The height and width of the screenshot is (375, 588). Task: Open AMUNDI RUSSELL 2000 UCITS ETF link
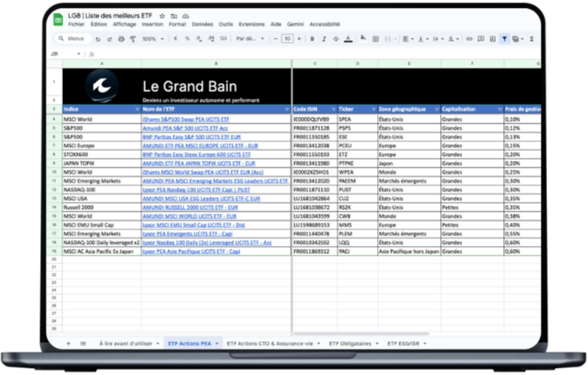190,208
